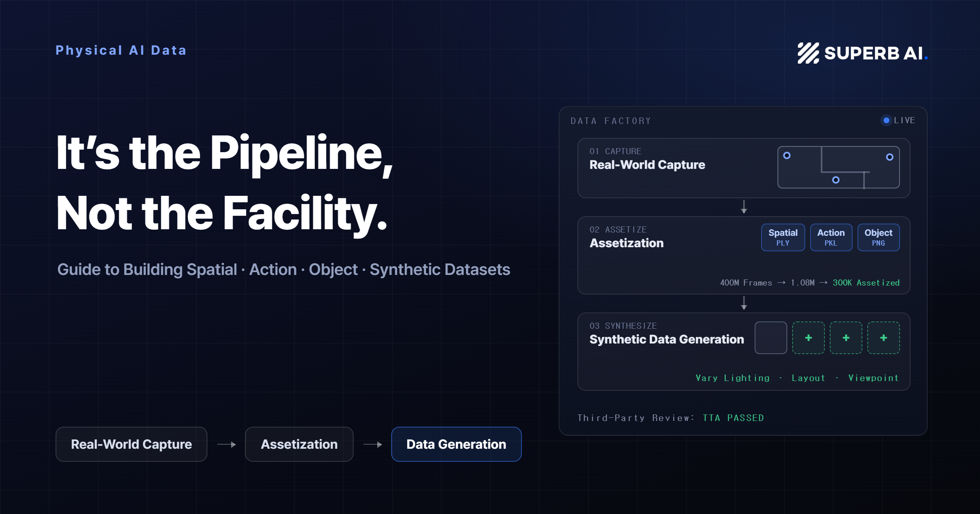Click the solid gray synthetic tile
Viewport: 980px width, 514px height.
771,338
